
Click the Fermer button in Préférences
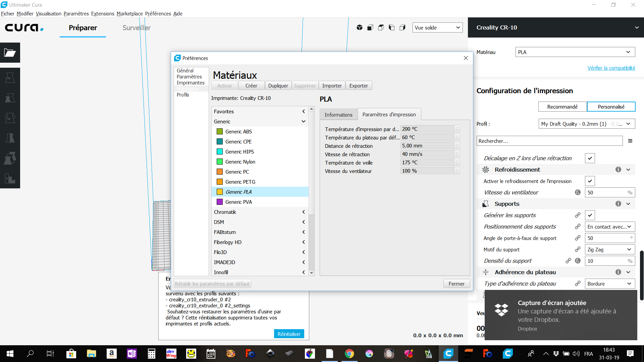pos(457,284)
